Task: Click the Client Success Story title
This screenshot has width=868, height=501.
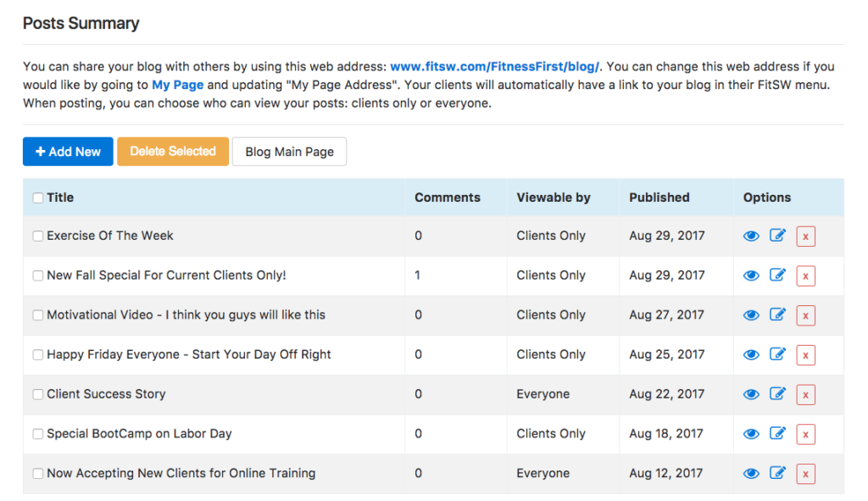Action: click(106, 394)
